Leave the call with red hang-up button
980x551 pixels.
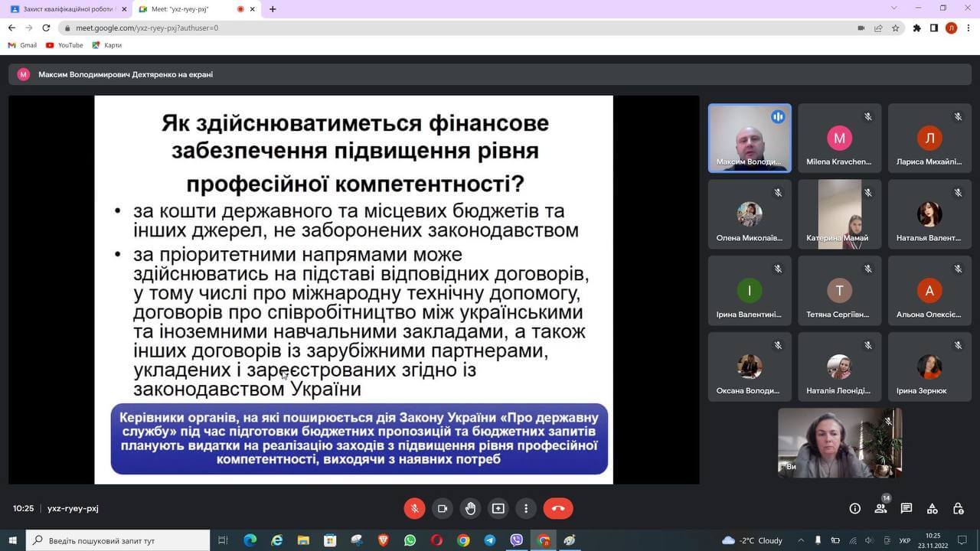[557, 508]
